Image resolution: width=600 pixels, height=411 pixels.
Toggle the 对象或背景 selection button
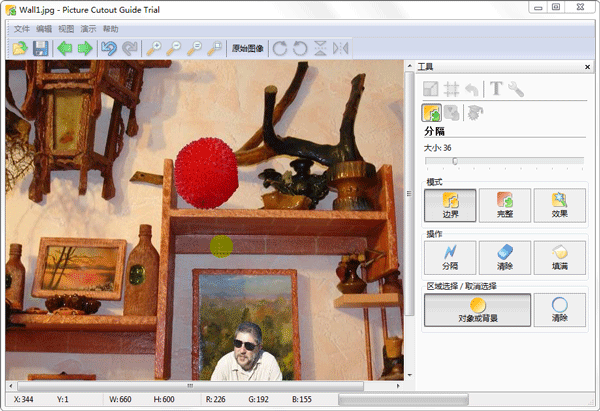(x=476, y=310)
